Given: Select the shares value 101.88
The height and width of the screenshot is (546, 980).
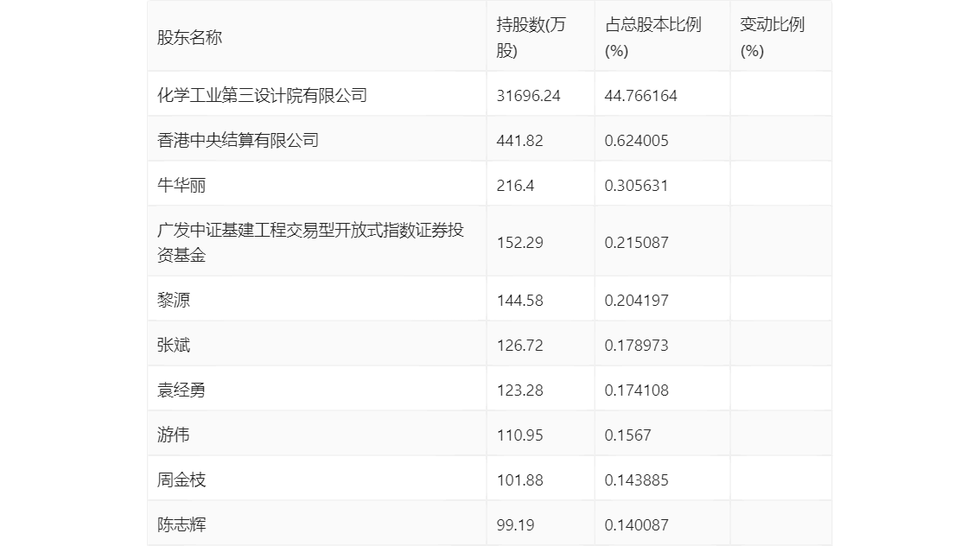Looking at the screenshot, I should point(519,480).
